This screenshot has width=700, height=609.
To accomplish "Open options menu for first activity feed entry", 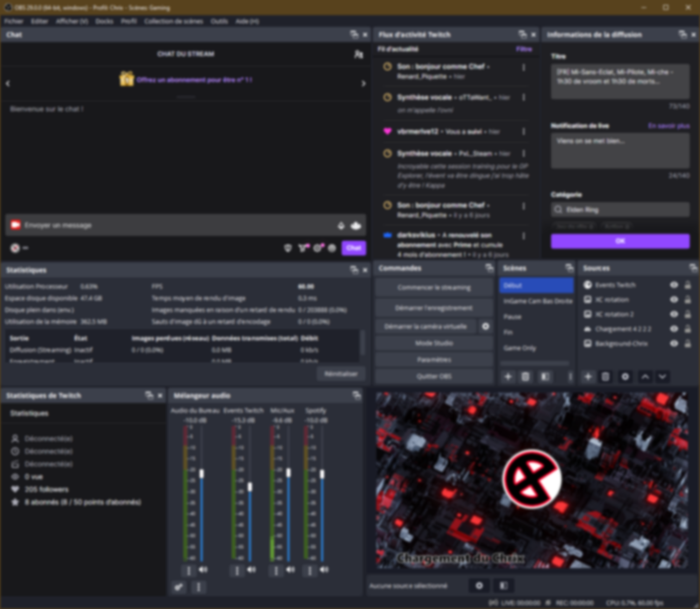I will pyautogui.click(x=524, y=67).
